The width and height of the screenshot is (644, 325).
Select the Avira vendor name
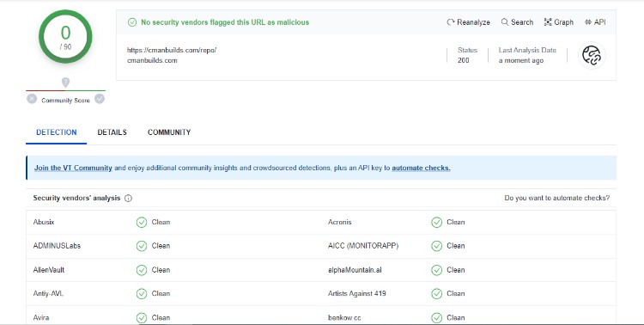(41, 318)
